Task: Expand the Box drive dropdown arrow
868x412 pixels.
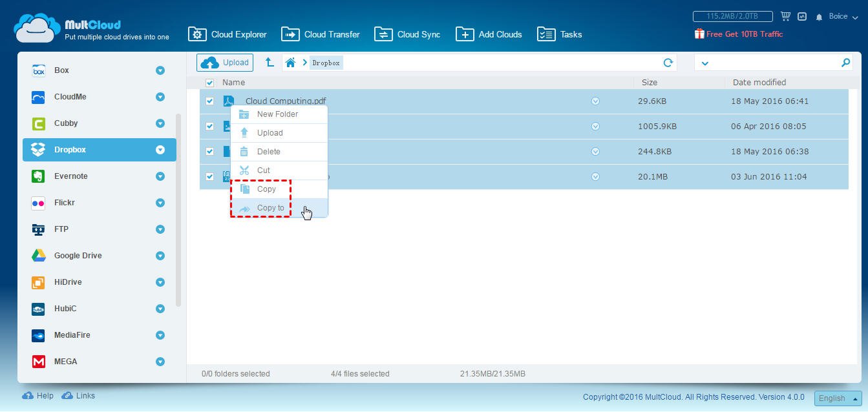Action: 160,70
